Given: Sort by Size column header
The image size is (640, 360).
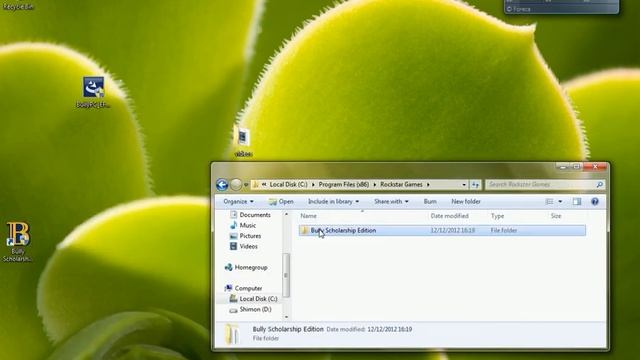Looking at the screenshot, I should click(x=556, y=216).
